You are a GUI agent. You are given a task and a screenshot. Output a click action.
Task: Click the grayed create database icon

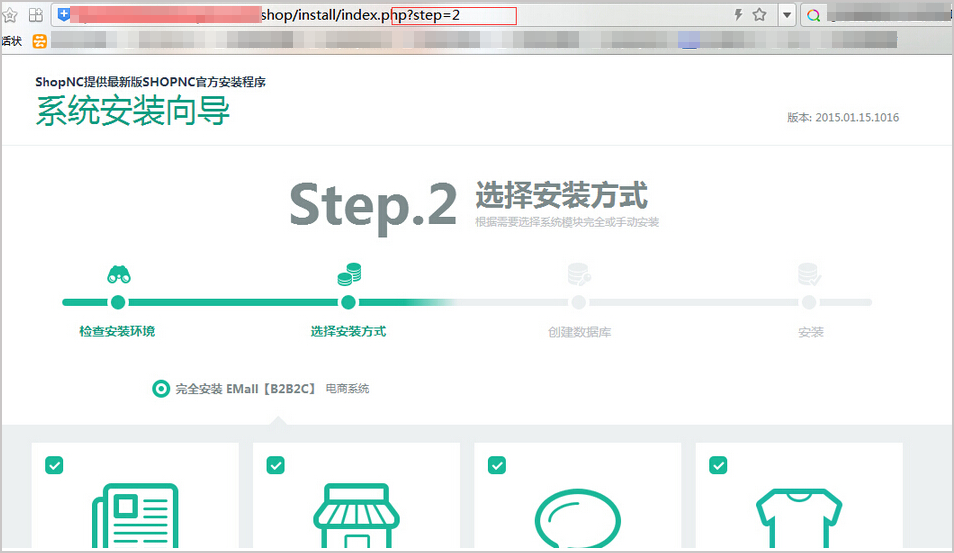click(578, 274)
